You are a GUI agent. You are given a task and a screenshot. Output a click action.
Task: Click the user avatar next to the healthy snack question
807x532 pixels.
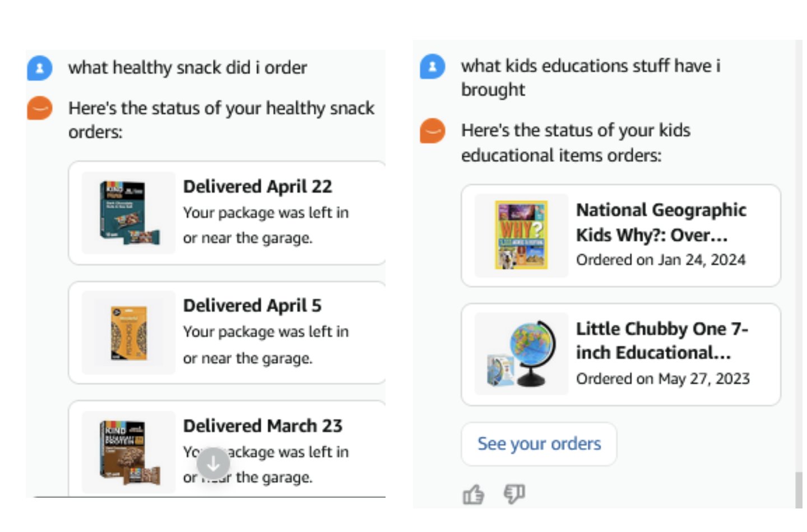tap(39, 67)
